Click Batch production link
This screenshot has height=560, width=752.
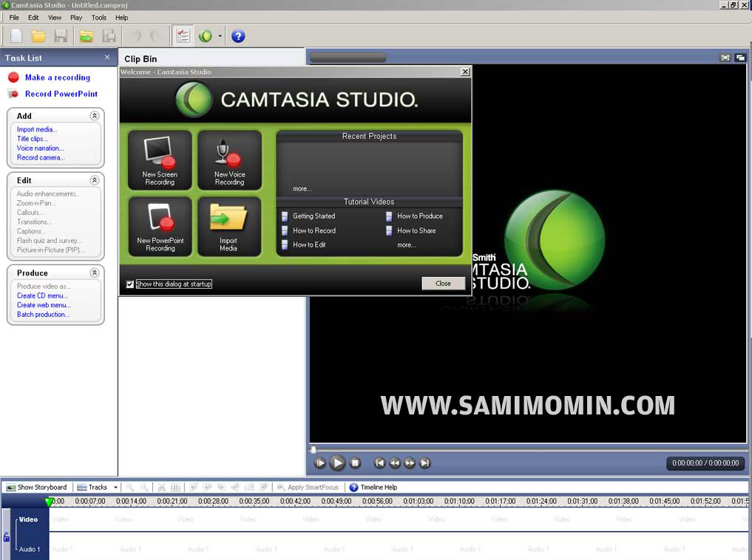pos(43,314)
